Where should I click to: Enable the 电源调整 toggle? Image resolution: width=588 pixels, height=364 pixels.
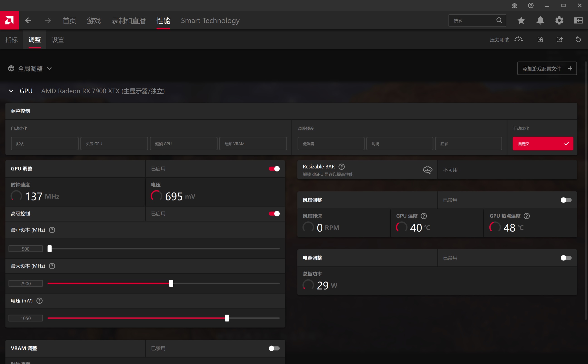pyautogui.click(x=566, y=258)
